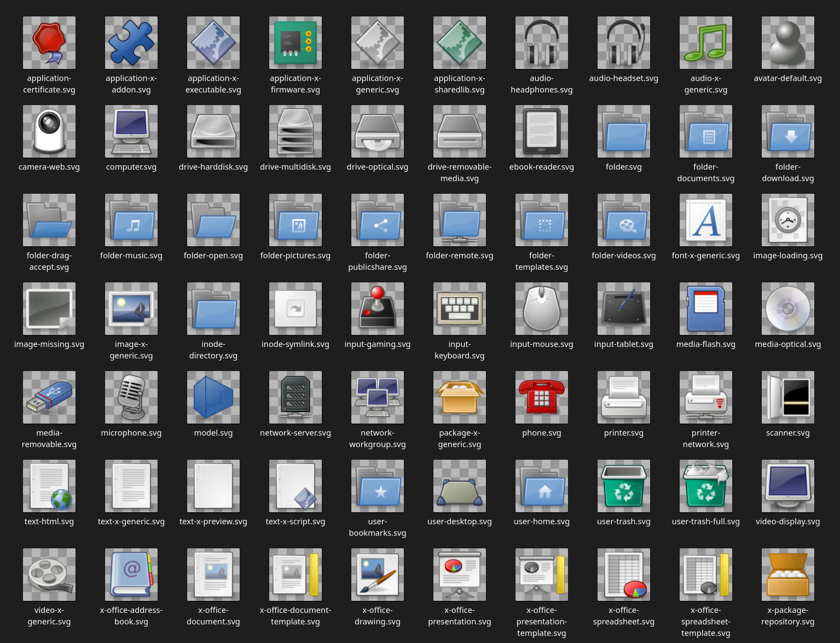Click the blue puzzle piece addon icon
Image resolution: width=840 pixels, height=643 pixels.
tap(131, 43)
